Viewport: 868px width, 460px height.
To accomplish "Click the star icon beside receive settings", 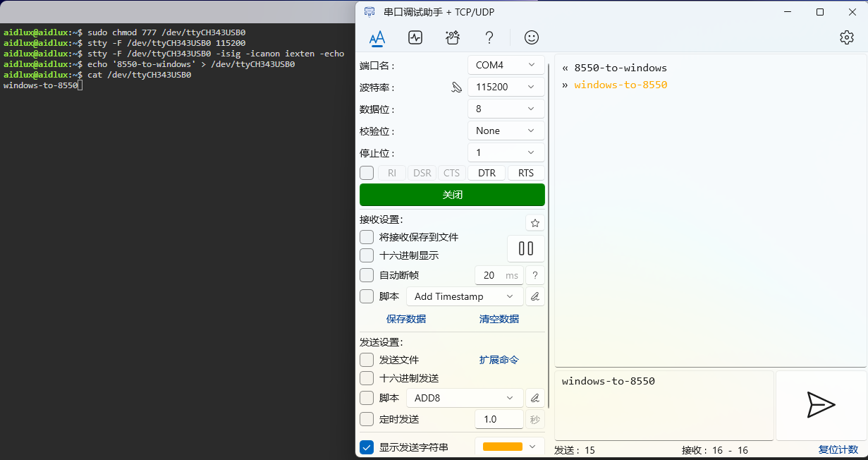I will pos(535,223).
